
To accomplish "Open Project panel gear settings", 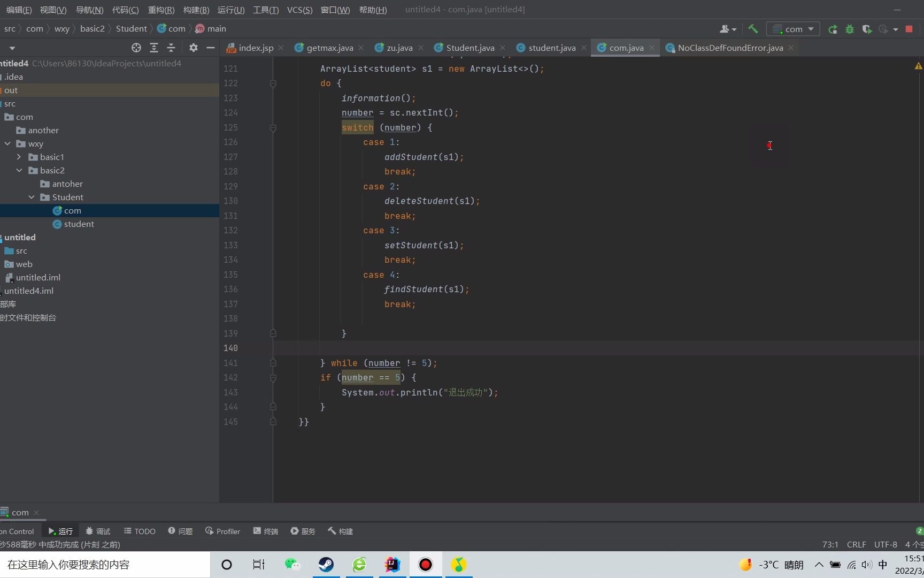I will tap(194, 48).
